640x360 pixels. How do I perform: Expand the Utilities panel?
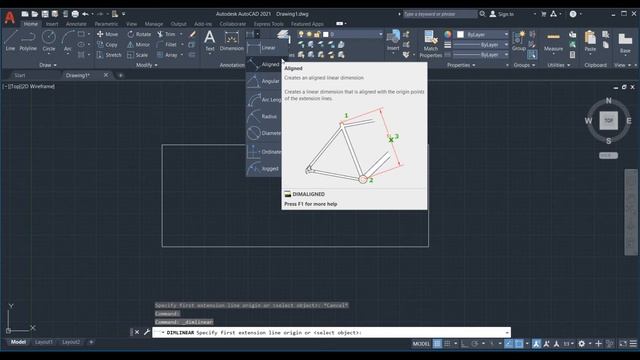pos(558,65)
